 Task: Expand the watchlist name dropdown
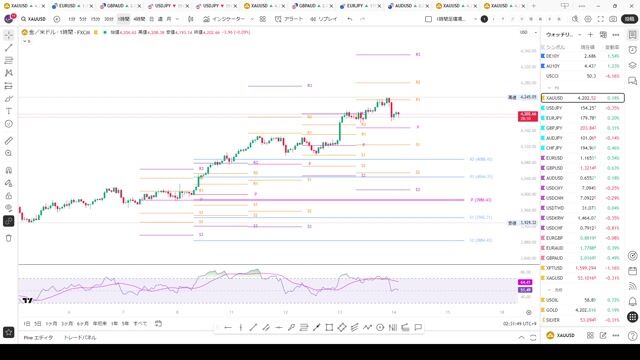point(579,35)
